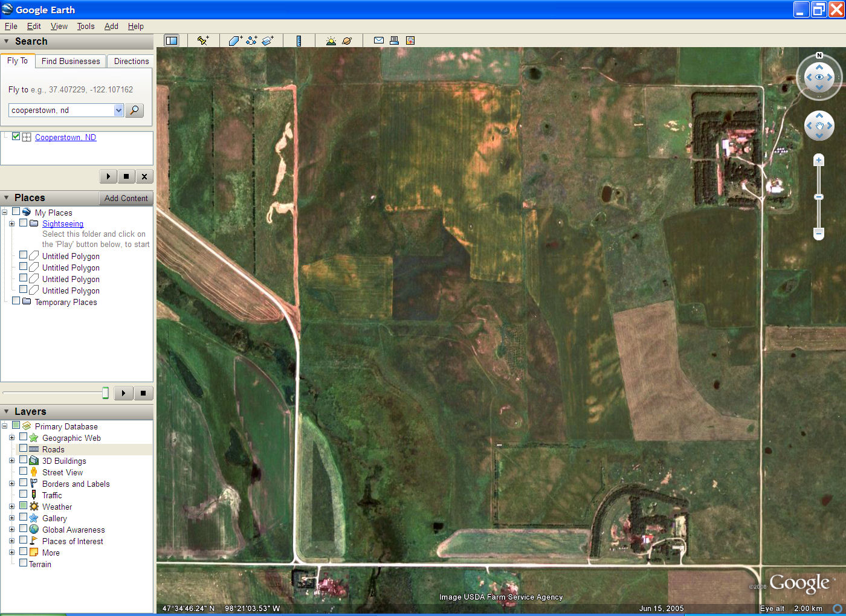This screenshot has height=616, width=846.
Task: Switch to the Find Businesses tab
Action: pyautogui.click(x=71, y=61)
